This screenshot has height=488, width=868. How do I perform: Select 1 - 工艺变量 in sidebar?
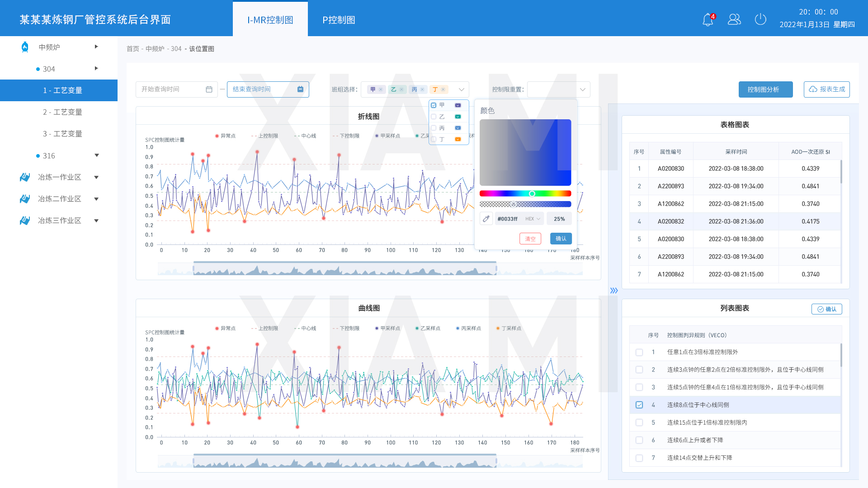click(59, 90)
